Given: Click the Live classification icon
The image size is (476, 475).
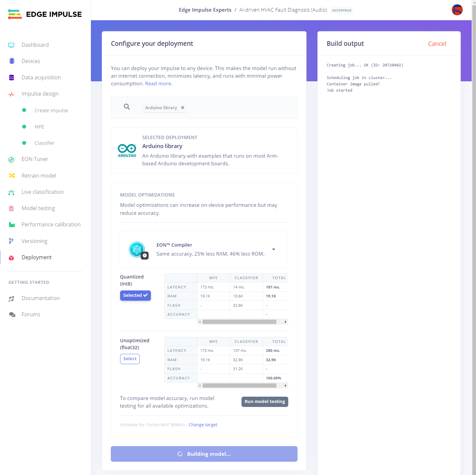Looking at the screenshot, I should tap(11, 192).
